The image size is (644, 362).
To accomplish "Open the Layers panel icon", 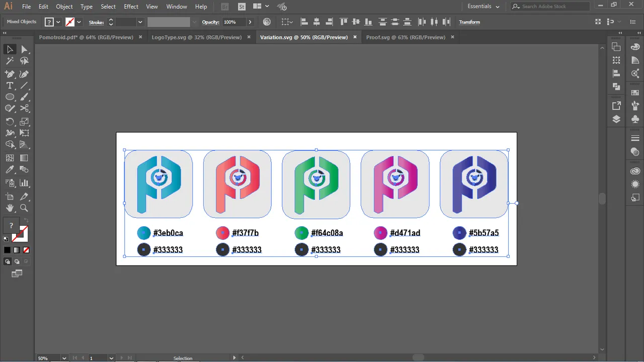I will (x=616, y=119).
